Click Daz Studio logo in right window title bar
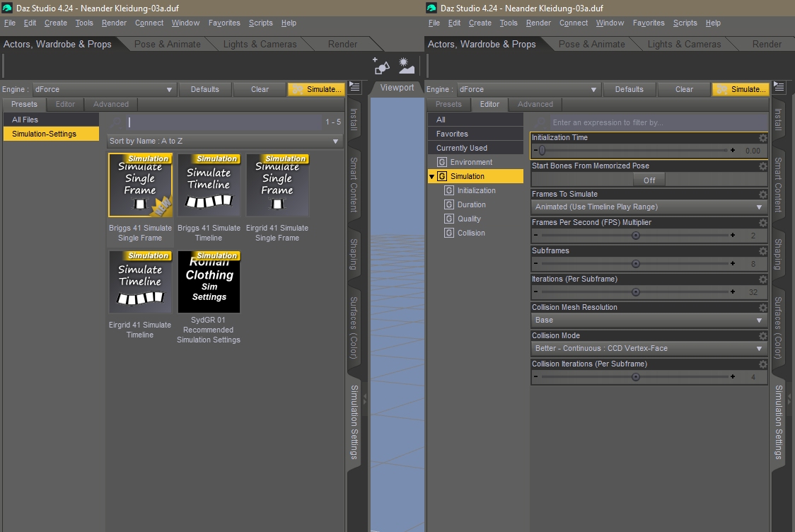795x532 pixels. click(x=431, y=8)
